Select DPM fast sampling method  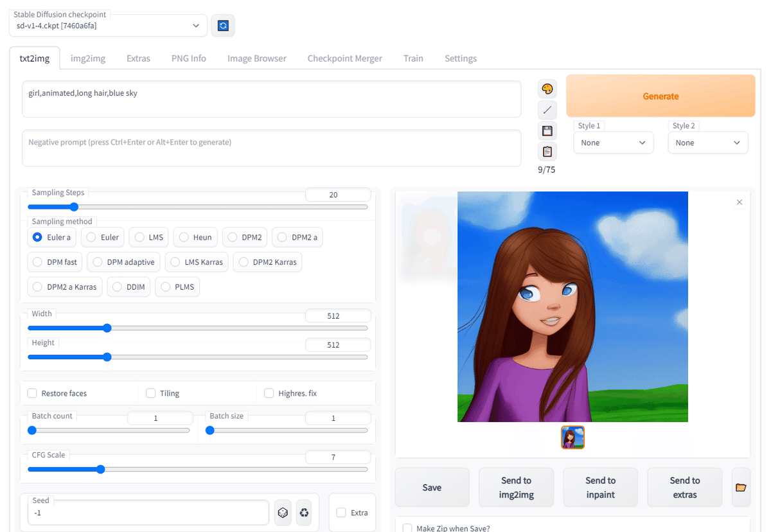55,262
